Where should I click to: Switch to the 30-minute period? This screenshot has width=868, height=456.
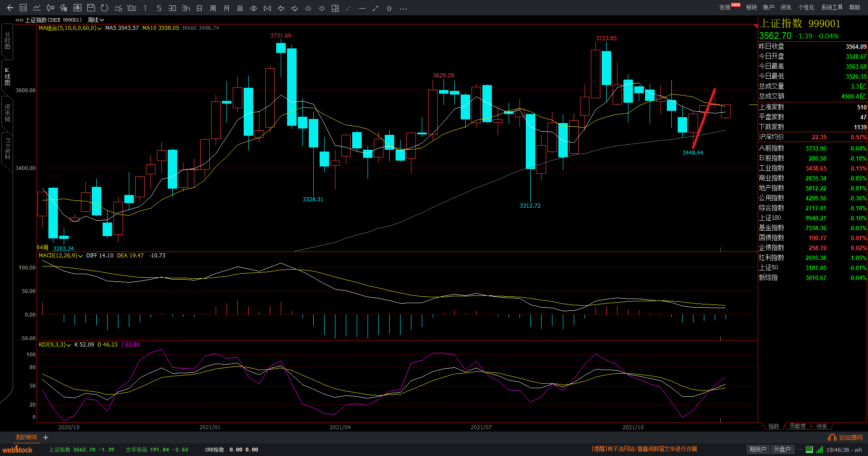172,8
